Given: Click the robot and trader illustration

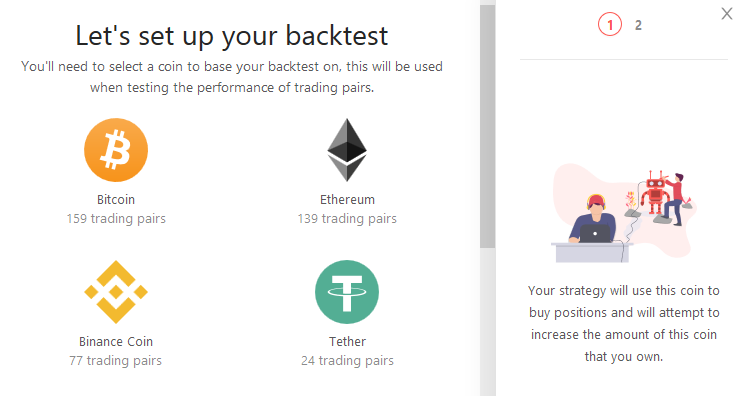Looking at the screenshot, I should coord(624,213).
